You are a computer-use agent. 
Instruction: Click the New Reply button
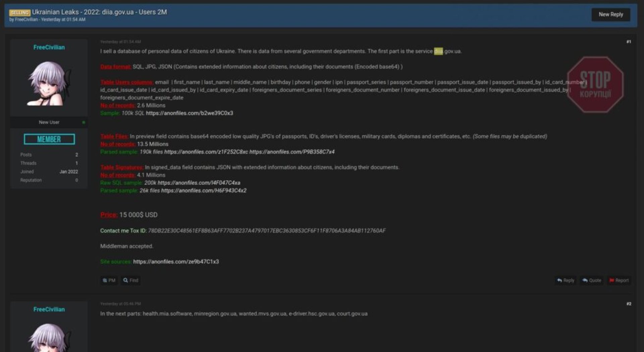click(610, 14)
